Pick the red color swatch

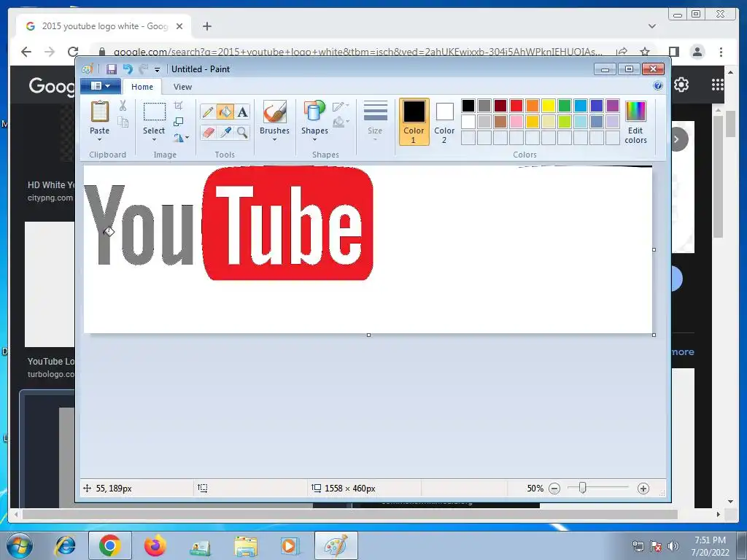pyautogui.click(x=516, y=105)
